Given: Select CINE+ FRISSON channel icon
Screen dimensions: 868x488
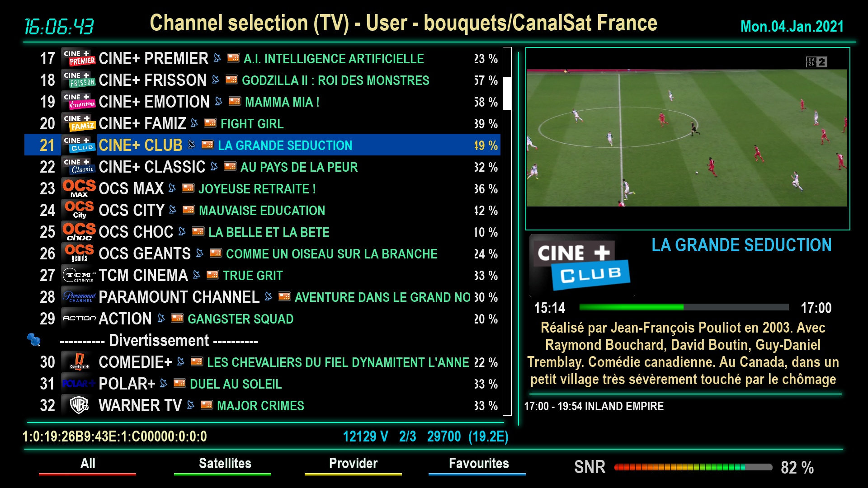Looking at the screenshot, I should 78,80.
